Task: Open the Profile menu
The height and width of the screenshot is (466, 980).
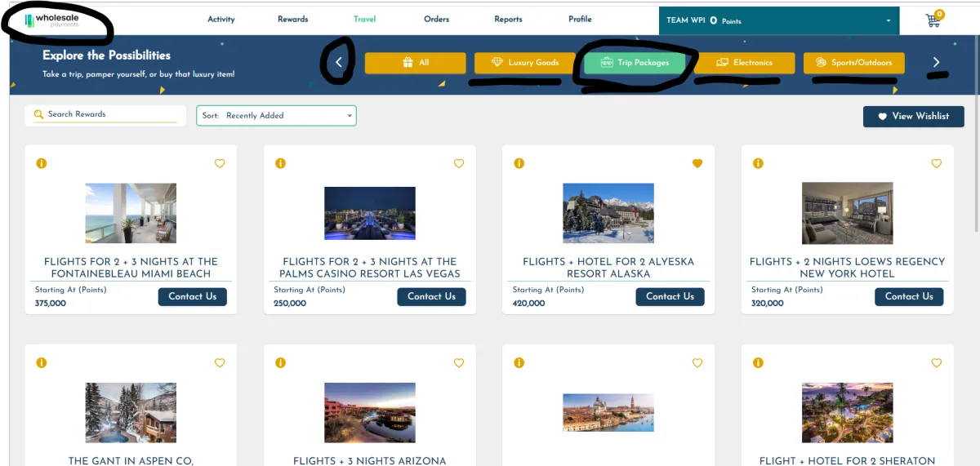Action: click(580, 20)
